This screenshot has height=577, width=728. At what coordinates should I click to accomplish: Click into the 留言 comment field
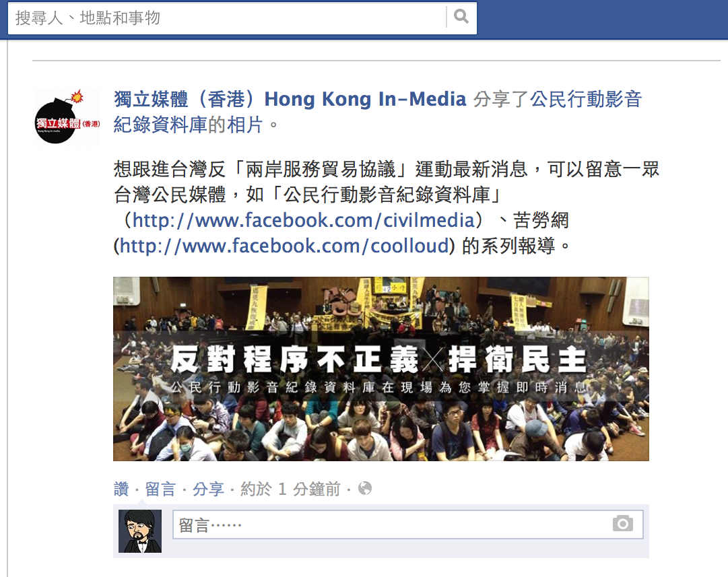click(407, 524)
